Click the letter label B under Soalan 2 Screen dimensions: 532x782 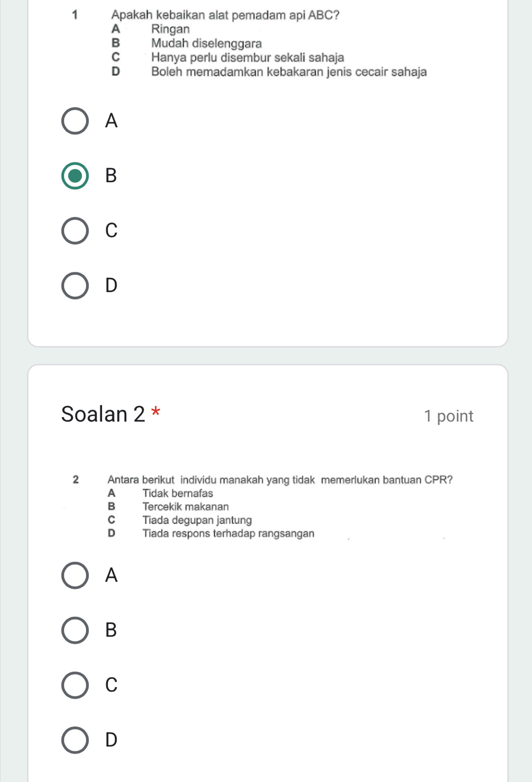(111, 630)
